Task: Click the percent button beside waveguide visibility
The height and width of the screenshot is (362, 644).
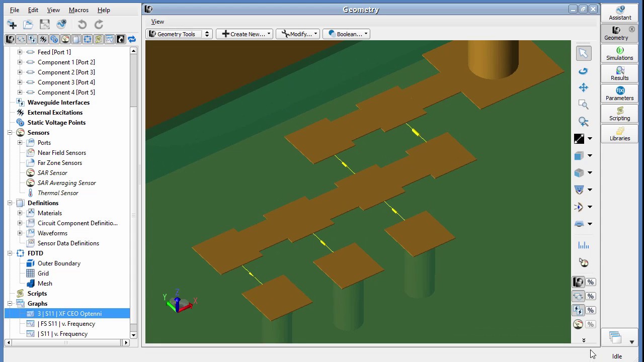Action: point(590,310)
